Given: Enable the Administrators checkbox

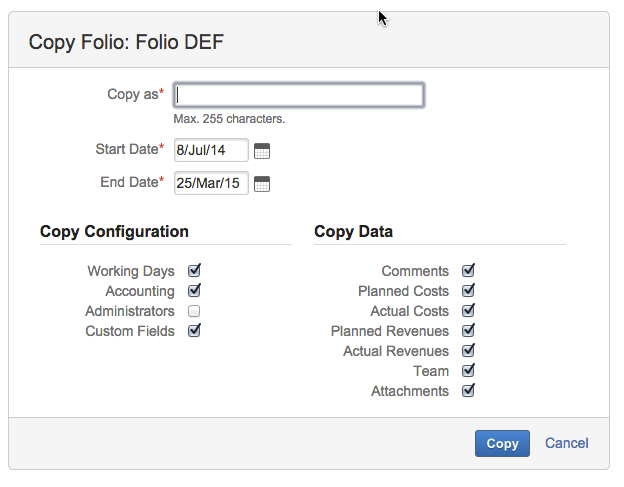Looking at the screenshot, I should (194, 311).
